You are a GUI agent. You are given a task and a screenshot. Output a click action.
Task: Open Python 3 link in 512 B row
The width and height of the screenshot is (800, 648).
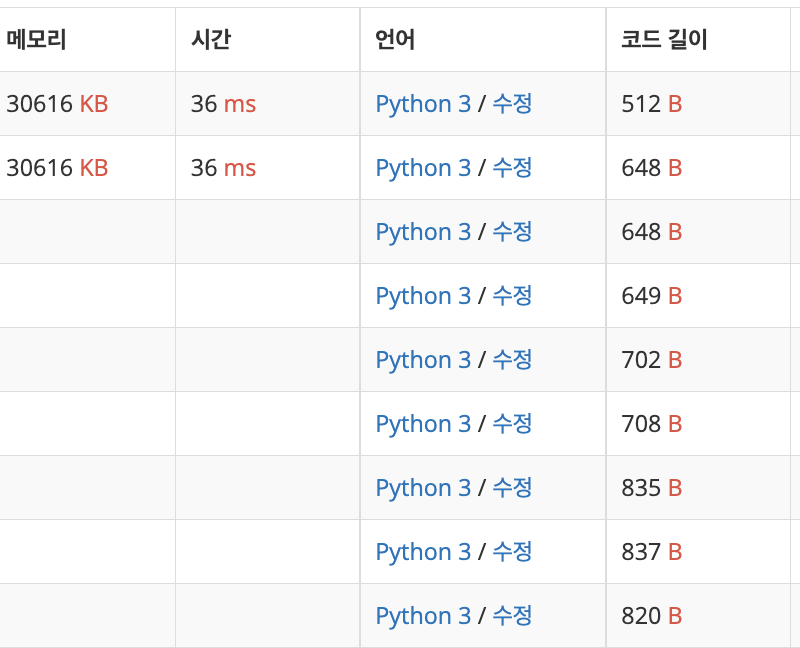coord(423,104)
